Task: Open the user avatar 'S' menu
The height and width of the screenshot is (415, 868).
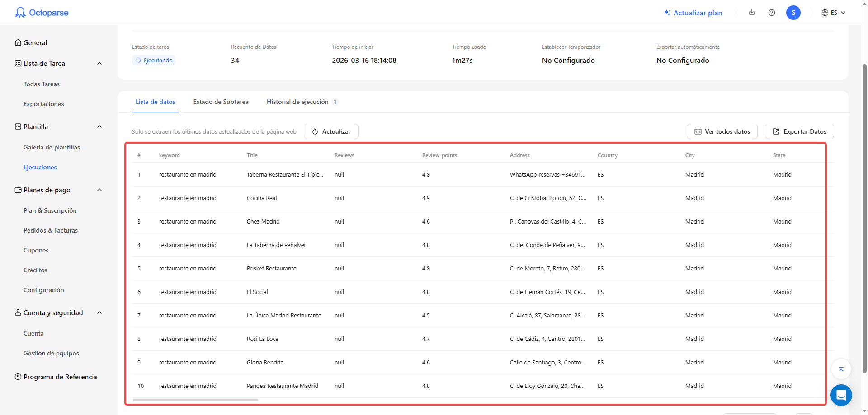Action: pyautogui.click(x=793, y=13)
